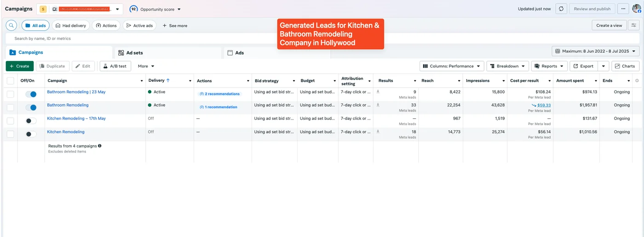Open the date range selector

pyautogui.click(x=595, y=51)
